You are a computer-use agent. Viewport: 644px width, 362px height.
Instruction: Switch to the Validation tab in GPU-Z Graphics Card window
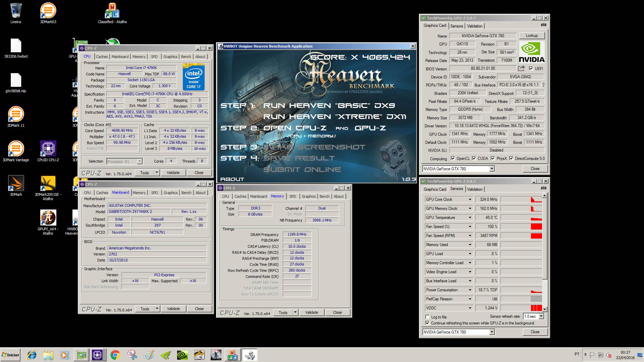click(x=475, y=26)
